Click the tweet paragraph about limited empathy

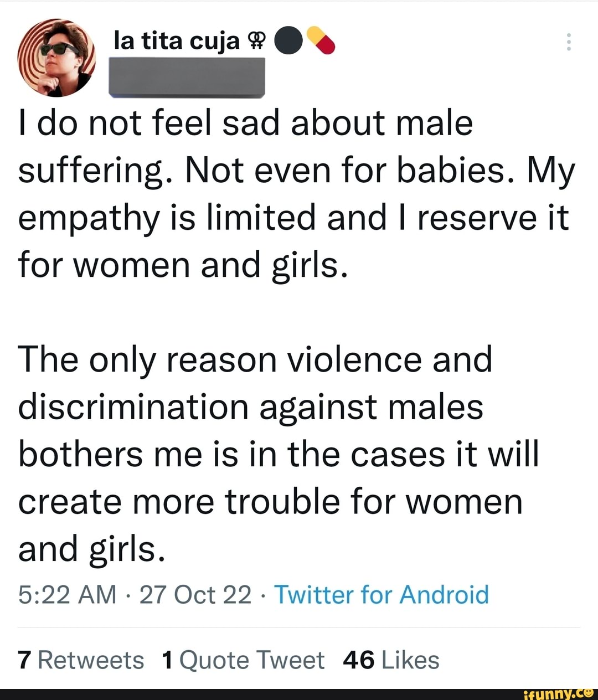[296, 194]
